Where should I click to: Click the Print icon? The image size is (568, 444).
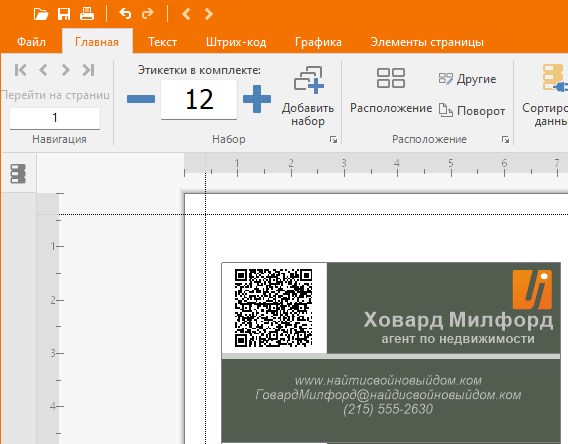coord(87,14)
